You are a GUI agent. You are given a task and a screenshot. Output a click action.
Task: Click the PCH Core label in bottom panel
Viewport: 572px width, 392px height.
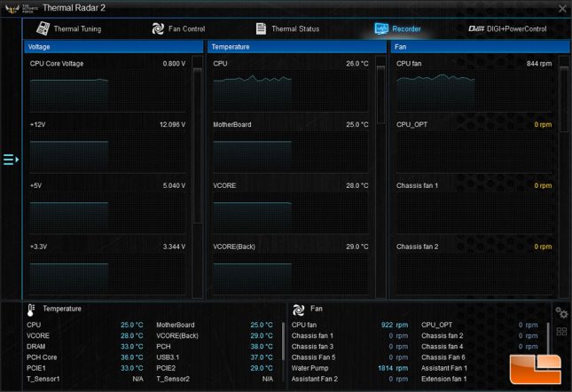coord(42,357)
